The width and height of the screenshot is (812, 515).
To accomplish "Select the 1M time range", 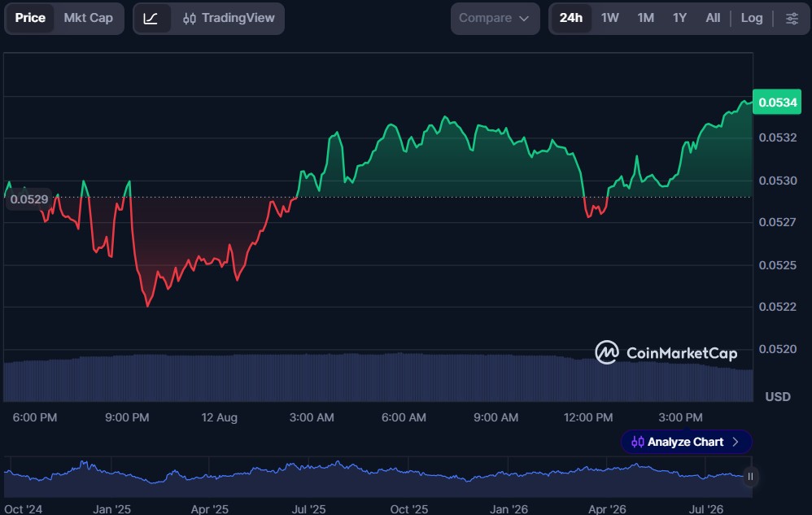I will [x=646, y=18].
